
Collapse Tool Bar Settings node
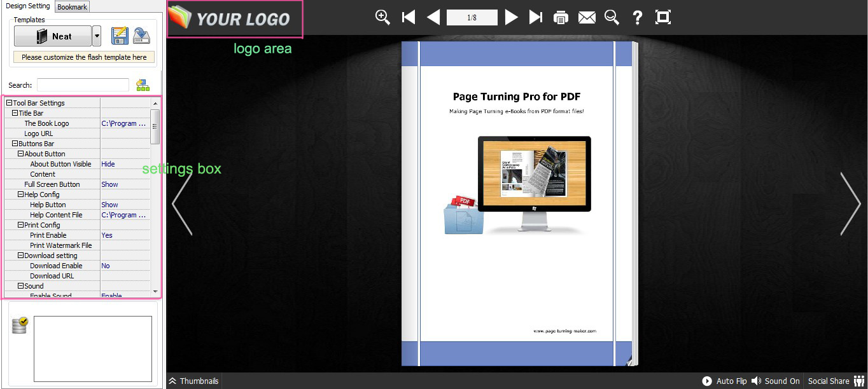click(10, 103)
